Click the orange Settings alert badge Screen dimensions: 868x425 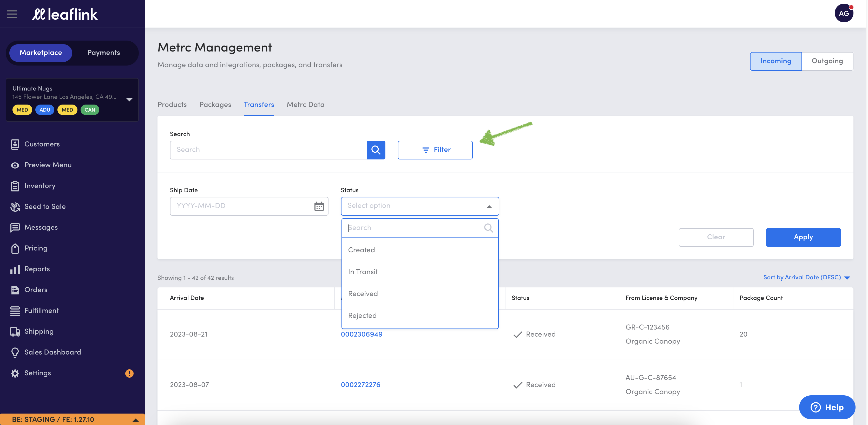pos(129,374)
